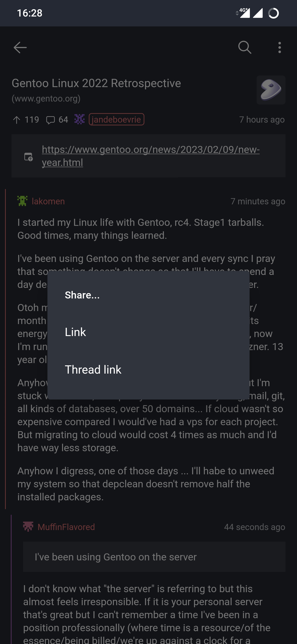Image resolution: width=297 pixels, height=644 pixels.
Task: Tap the Gentoo Linux 2022 Retrospective title
Action: coord(96,83)
